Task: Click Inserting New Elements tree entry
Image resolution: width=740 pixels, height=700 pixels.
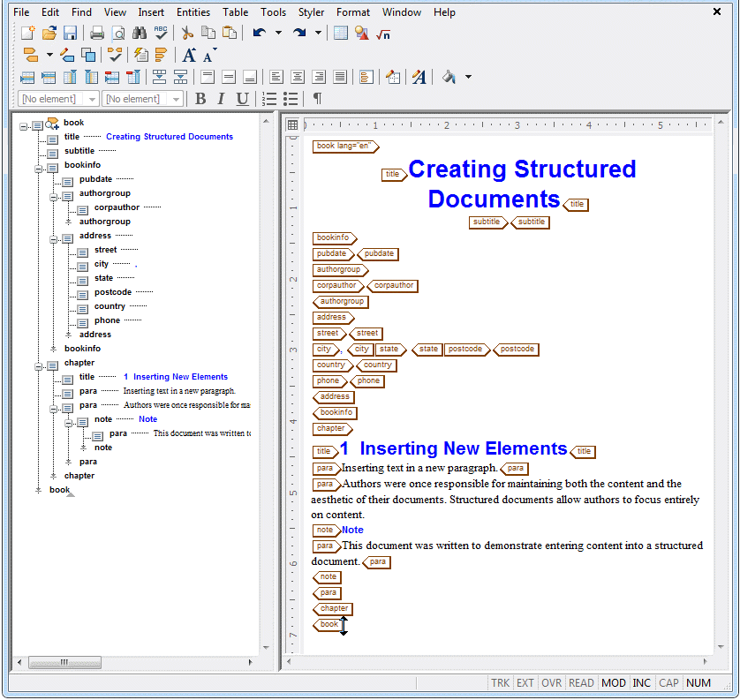Action: pos(180,376)
